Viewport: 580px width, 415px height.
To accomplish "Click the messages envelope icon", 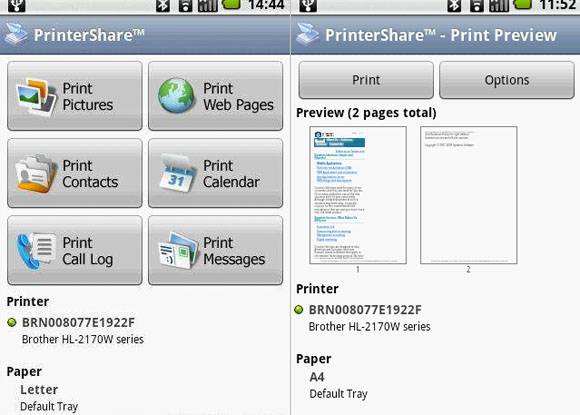I will pos(178,250).
